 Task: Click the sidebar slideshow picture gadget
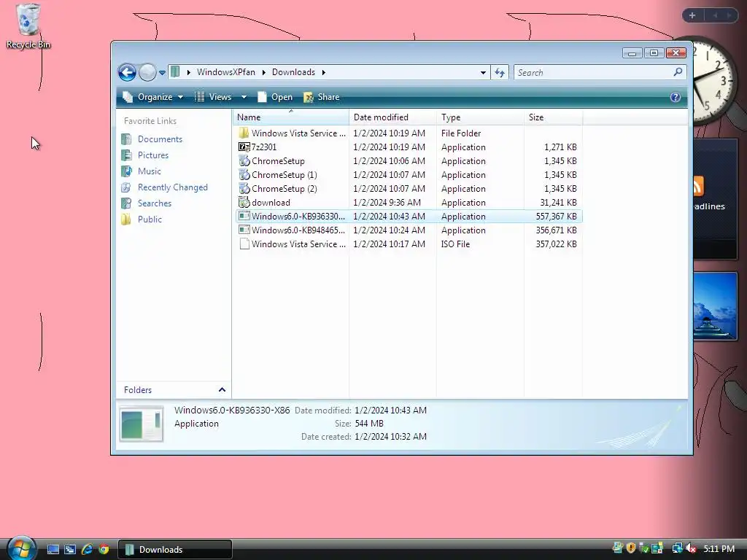click(715, 306)
